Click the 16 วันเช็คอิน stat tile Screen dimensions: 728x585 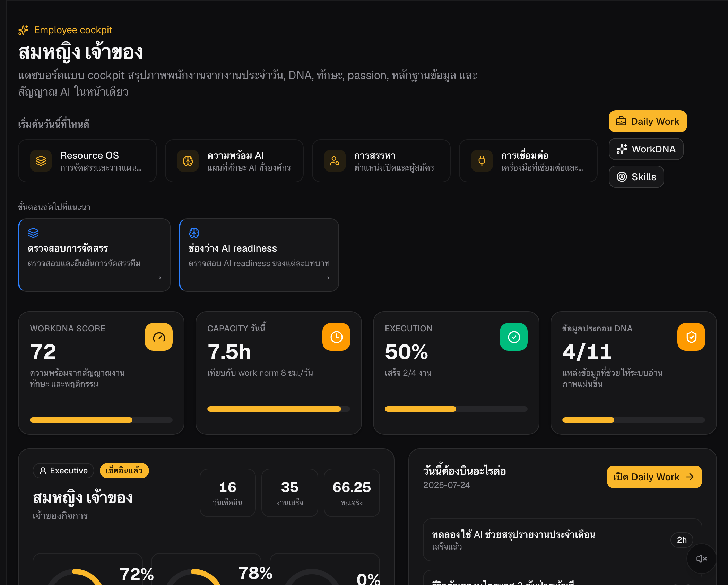[228, 493]
